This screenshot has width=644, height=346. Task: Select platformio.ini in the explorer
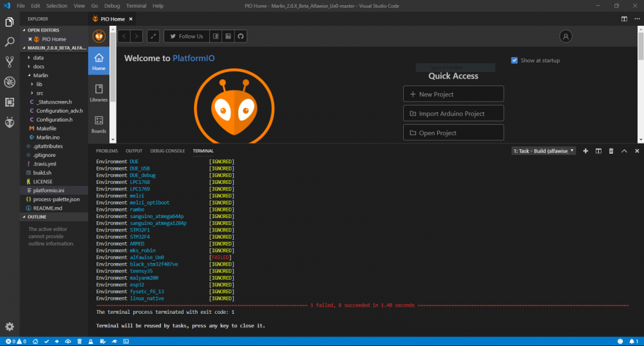click(x=54, y=190)
